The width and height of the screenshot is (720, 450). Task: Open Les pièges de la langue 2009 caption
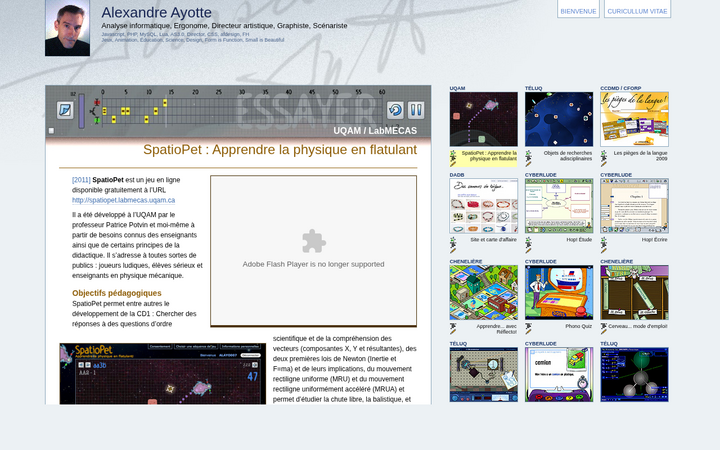click(641, 156)
